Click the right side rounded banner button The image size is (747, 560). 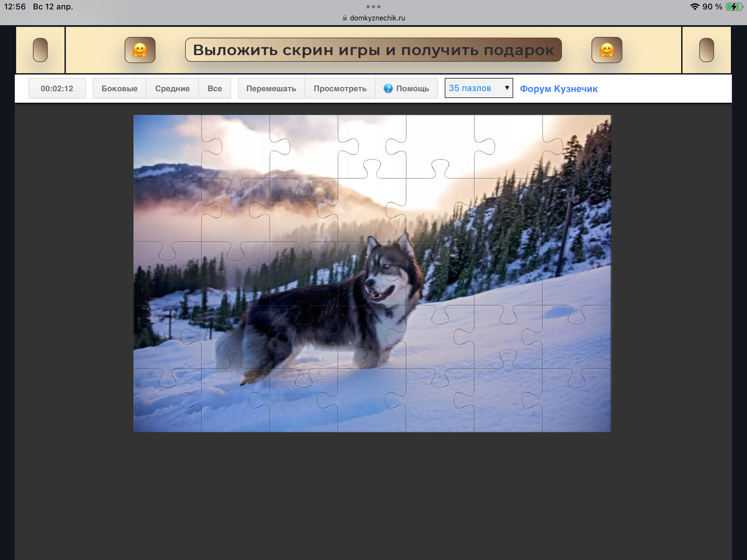[x=706, y=50]
